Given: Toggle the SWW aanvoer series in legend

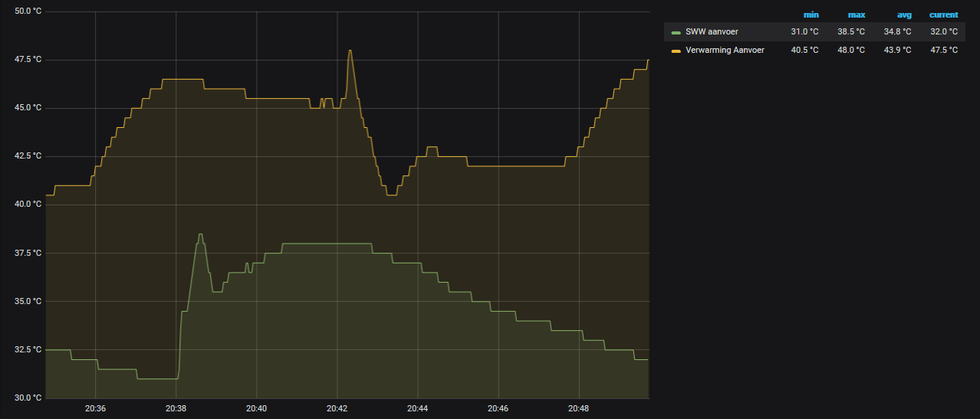Looking at the screenshot, I should click(x=712, y=31).
